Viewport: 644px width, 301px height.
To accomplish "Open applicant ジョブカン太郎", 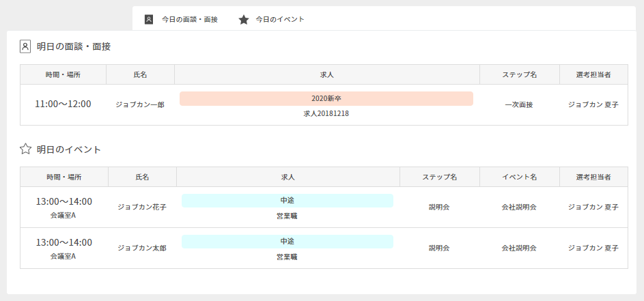I will [x=142, y=248].
